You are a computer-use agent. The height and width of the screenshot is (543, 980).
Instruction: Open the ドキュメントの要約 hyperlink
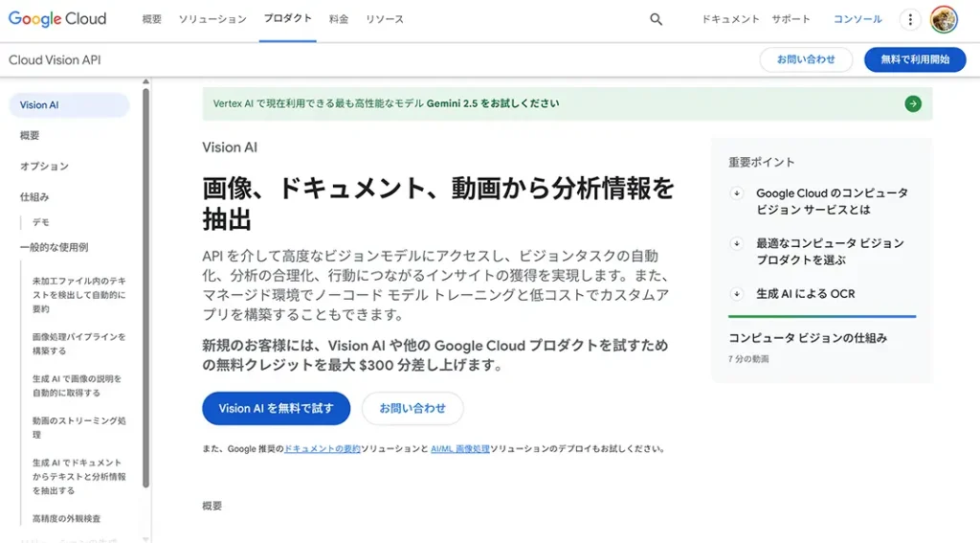[x=322, y=448]
